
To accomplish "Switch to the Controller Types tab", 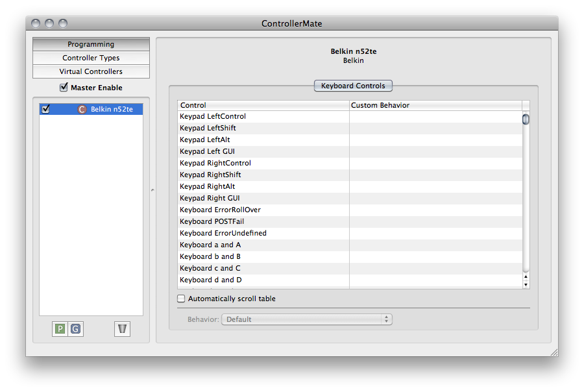I will [x=91, y=58].
